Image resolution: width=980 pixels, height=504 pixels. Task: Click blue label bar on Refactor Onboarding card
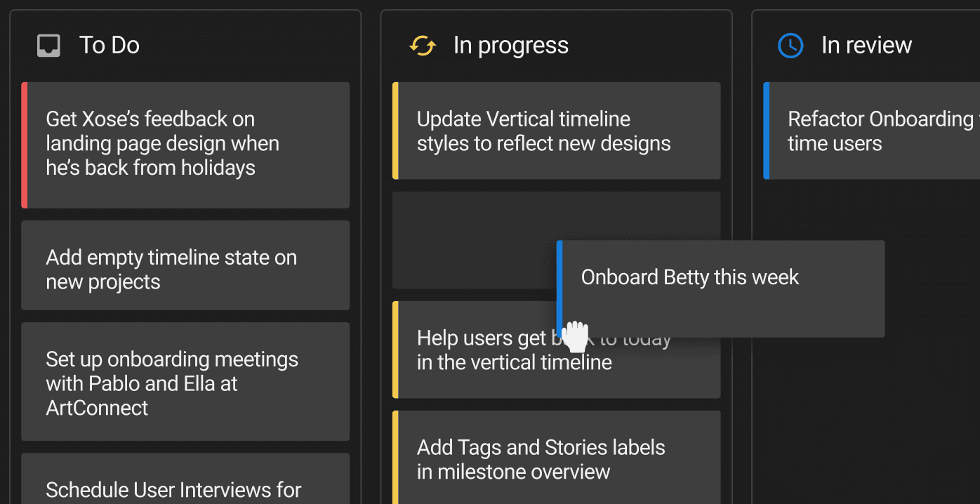click(767, 131)
